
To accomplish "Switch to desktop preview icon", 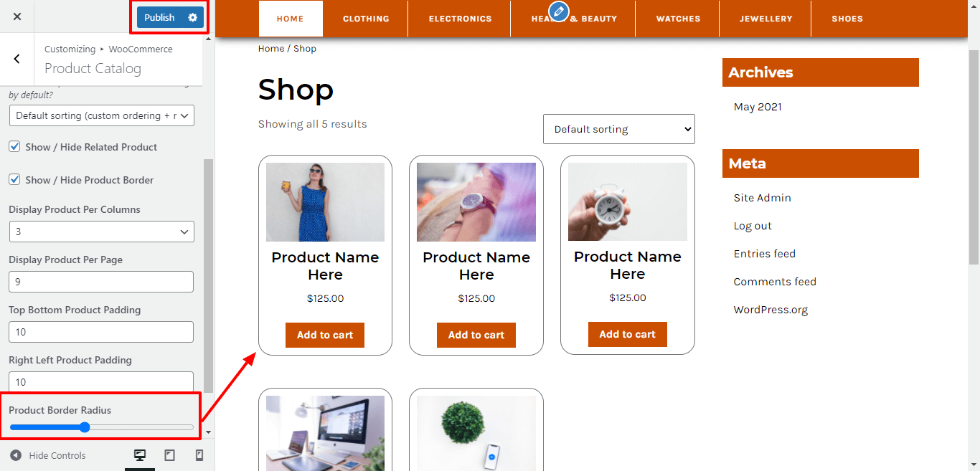I will (x=140, y=455).
